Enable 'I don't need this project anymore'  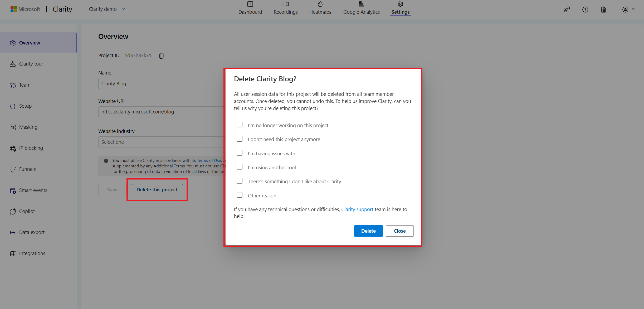[x=240, y=139]
